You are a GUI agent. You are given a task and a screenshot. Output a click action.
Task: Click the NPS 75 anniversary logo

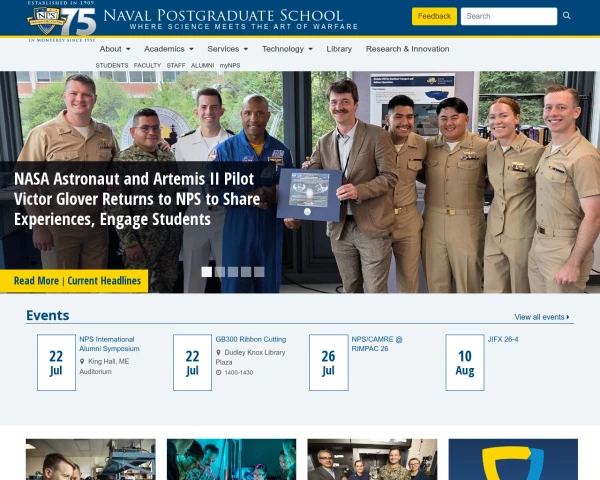pos(62,21)
